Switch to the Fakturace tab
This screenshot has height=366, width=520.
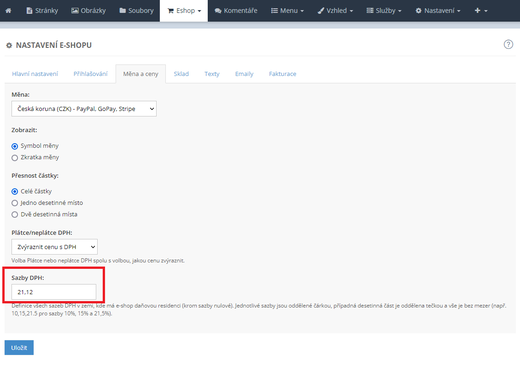tap(282, 74)
